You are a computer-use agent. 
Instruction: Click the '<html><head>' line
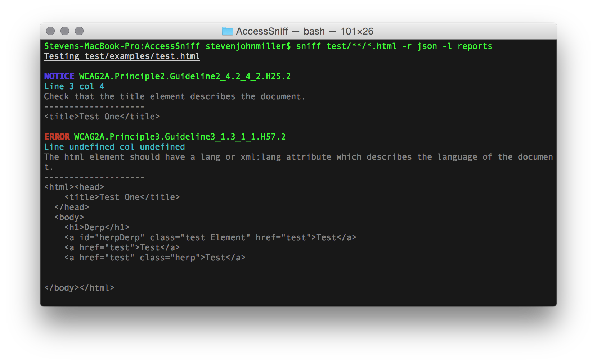pos(74,187)
